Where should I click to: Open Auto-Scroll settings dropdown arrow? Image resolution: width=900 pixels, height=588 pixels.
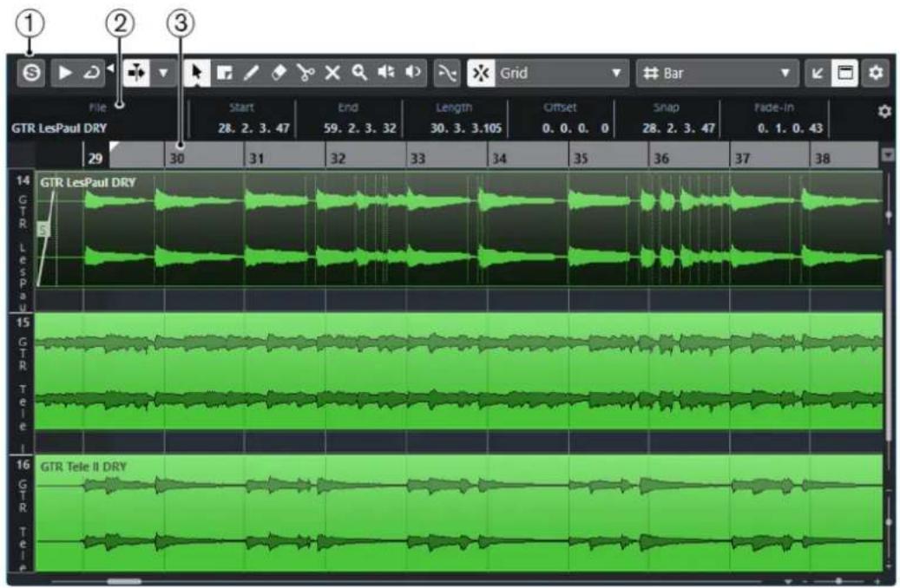pyautogui.click(x=163, y=73)
